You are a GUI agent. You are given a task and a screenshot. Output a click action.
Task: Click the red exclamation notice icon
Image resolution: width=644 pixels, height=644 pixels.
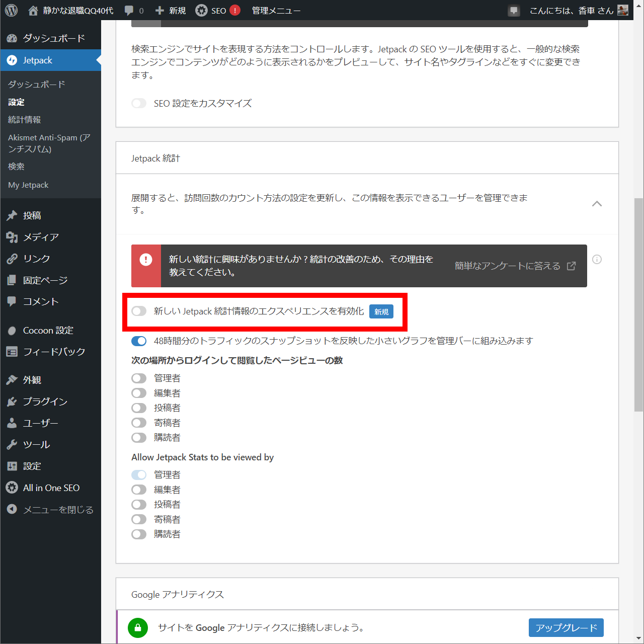[x=146, y=260]
